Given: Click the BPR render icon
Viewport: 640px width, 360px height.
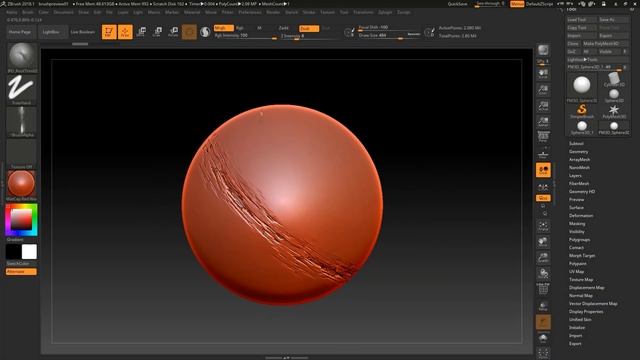Looking at the screenshot, I should click(543, 50).
